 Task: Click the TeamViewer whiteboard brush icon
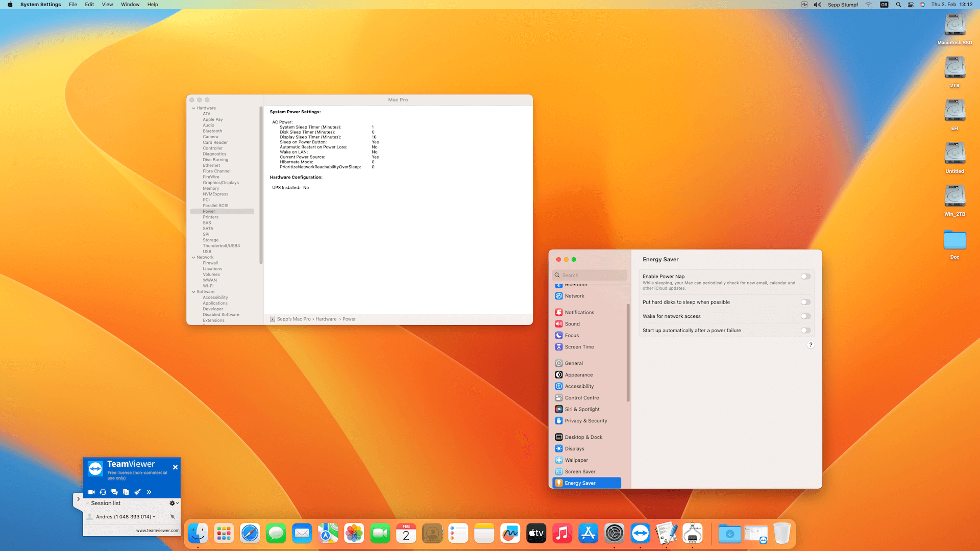(x=137, y=492)
